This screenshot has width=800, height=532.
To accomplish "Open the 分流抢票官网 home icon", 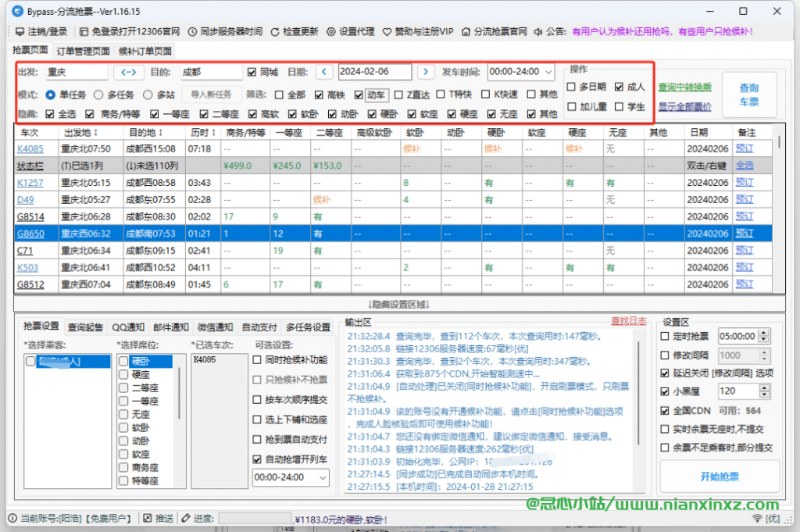I will coord(466,31).
